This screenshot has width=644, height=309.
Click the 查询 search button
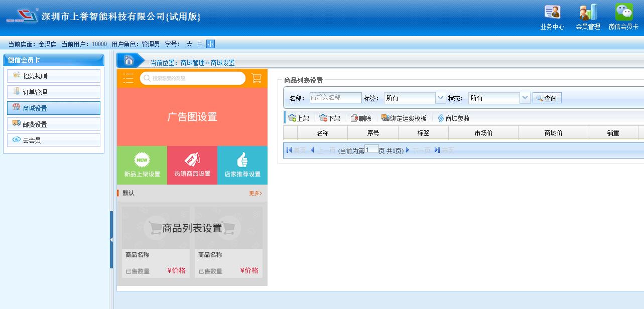click(x=547, y=98)
